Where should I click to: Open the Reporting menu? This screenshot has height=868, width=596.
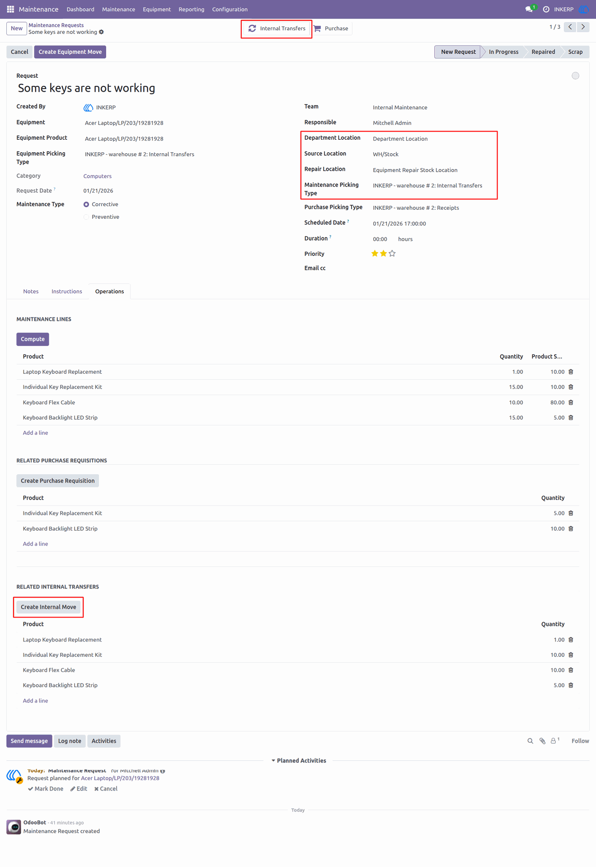click(x=191, y=9)
